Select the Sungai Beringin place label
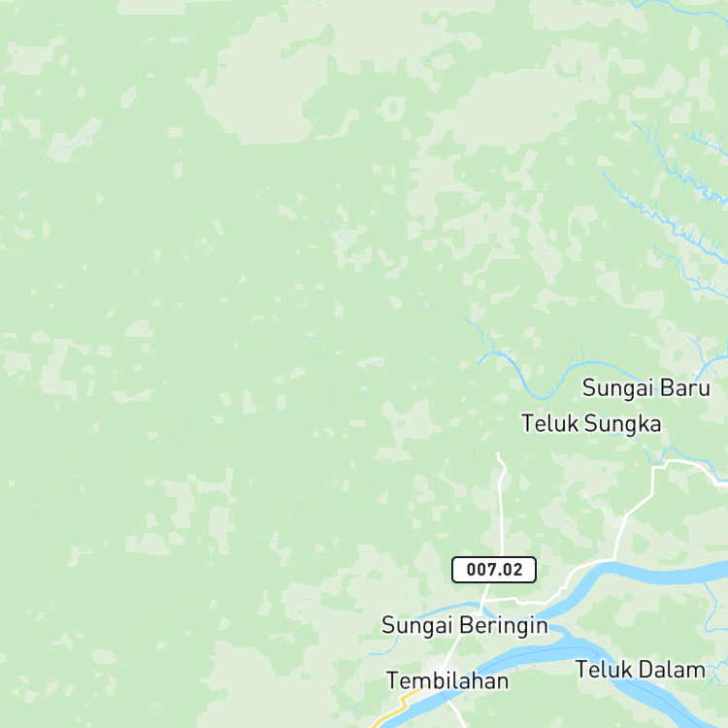The width and height of the screenshot is (728, 728). click(x=465, y=625)
